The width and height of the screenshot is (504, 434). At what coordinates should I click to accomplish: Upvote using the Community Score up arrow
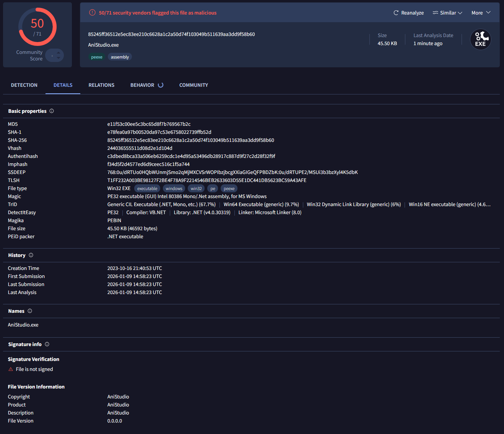(x=59, y=52)
